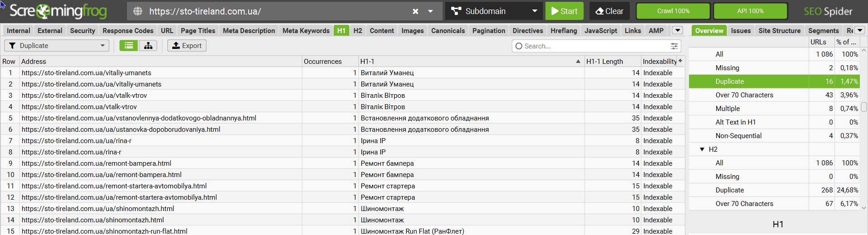This screenshot has height=235, width=868.
Task: Add column with the plus icon
Action: point(680,61)
